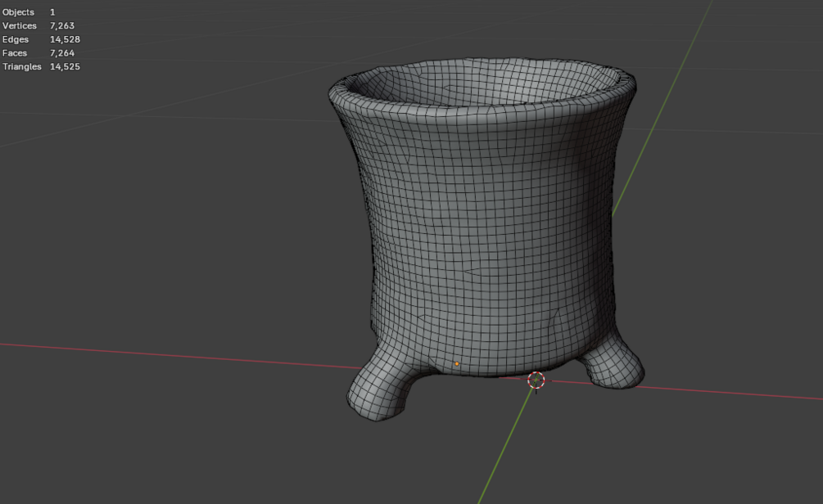Click the rounded base of the cauldron
Image resolution: width=823 pixels, height=504 pixels.
[491, 352]
